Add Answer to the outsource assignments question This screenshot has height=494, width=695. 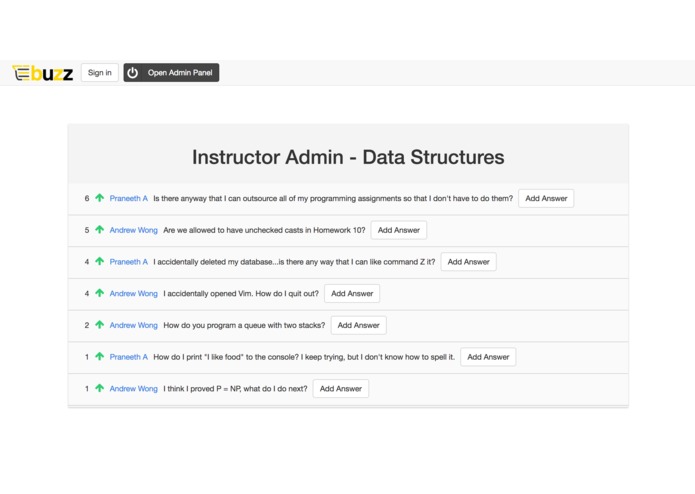546,198
